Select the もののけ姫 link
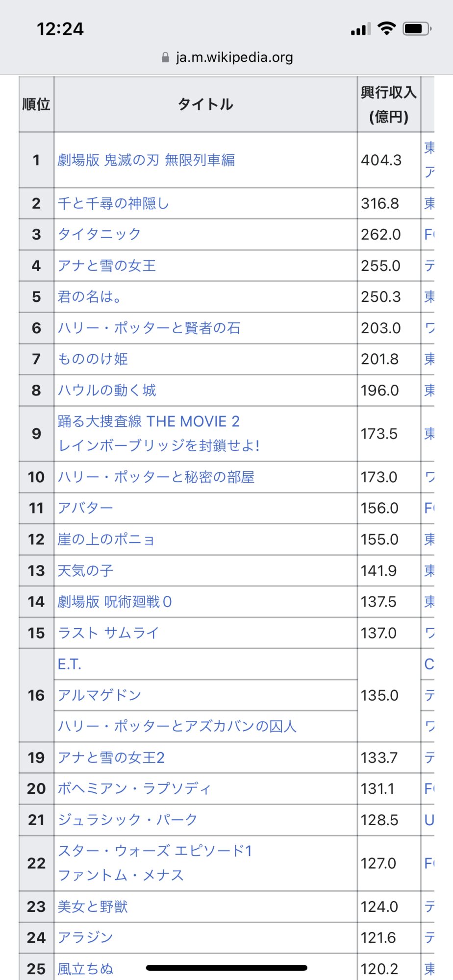This screenshot has height=980, width=453. [x=93, y=359]
